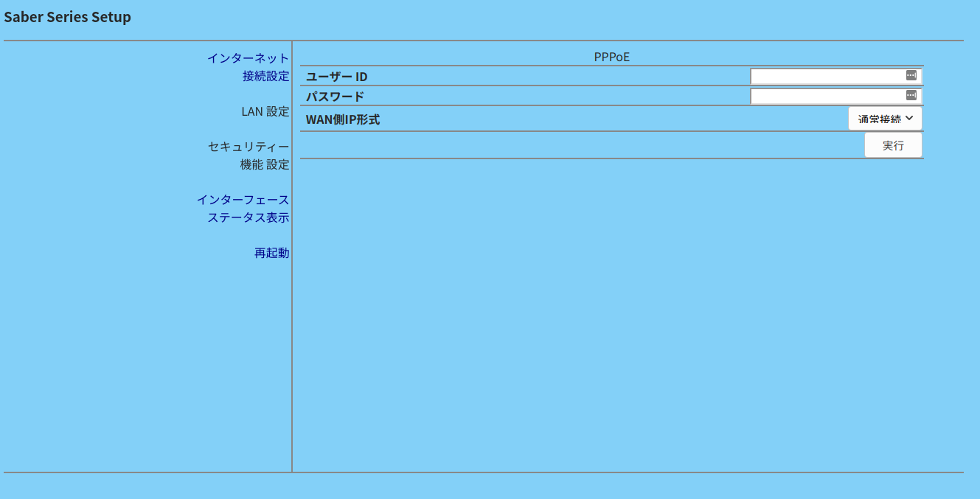
Task: Click autofill icon in ユーザー ID field
Action: pos(911,75)
